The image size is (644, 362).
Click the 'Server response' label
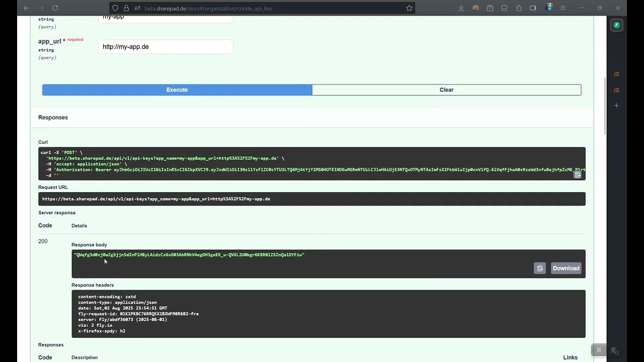click(57, 213)
